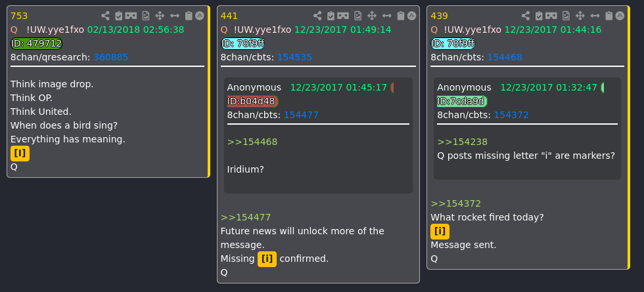Click post number 441
644x292 pixels.
point(229,16)
